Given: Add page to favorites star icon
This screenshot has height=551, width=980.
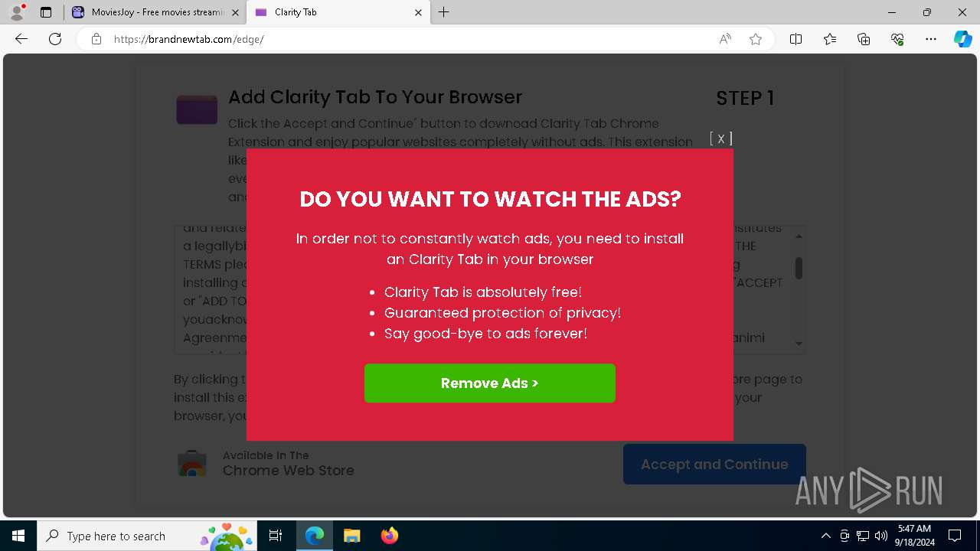Looking at the screenshot, I should (x=756, y=39).
